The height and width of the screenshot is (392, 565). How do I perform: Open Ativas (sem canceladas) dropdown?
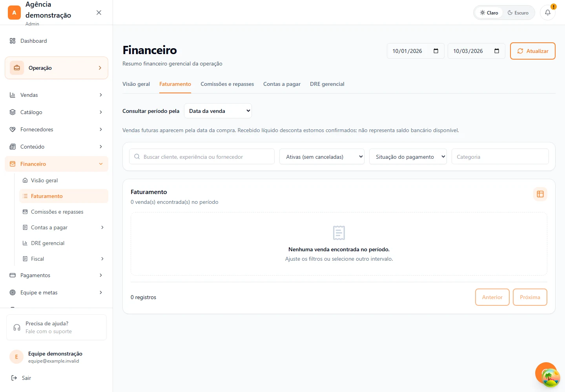point(322,156)
